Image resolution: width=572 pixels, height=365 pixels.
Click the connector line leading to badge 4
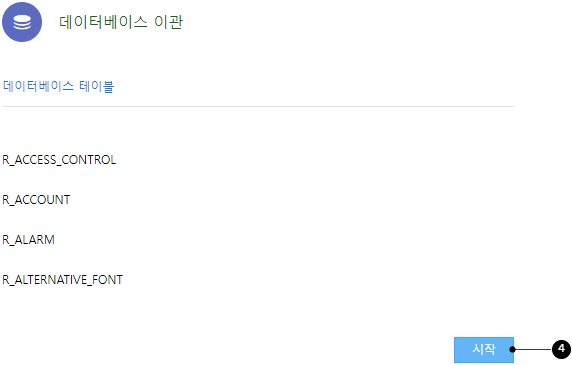point(533,349)
